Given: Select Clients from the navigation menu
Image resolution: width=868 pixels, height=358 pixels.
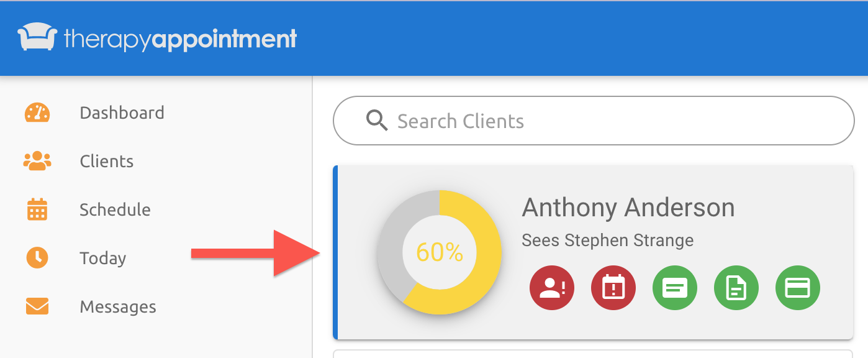Looking at the screenshot, I should pyautogui.click(x=106, y=161).
